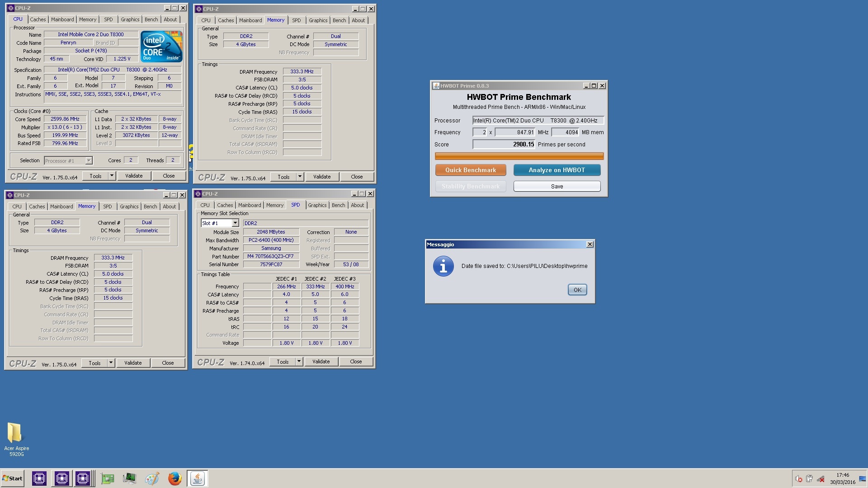Open About tab in CPU tab window

pyautogui.click(x=170, y=19)
